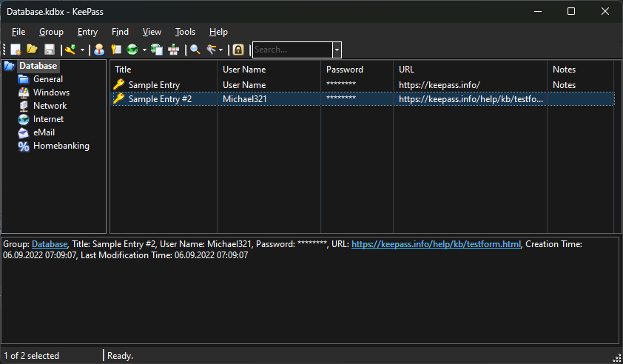Open the Entry menu
The height and width of the screenshot is (364, 623).
click(x=87, y=32)
